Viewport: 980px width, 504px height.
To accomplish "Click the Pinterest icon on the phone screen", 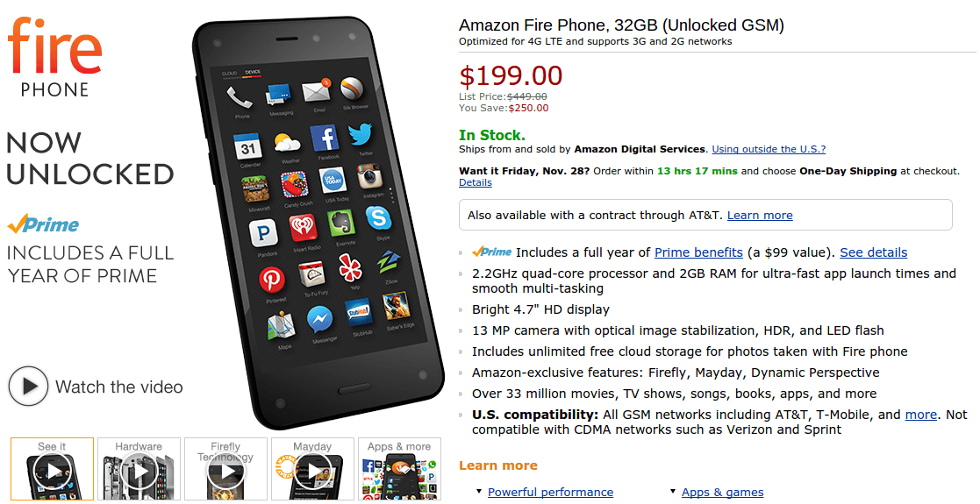I will tap(272, 280).
